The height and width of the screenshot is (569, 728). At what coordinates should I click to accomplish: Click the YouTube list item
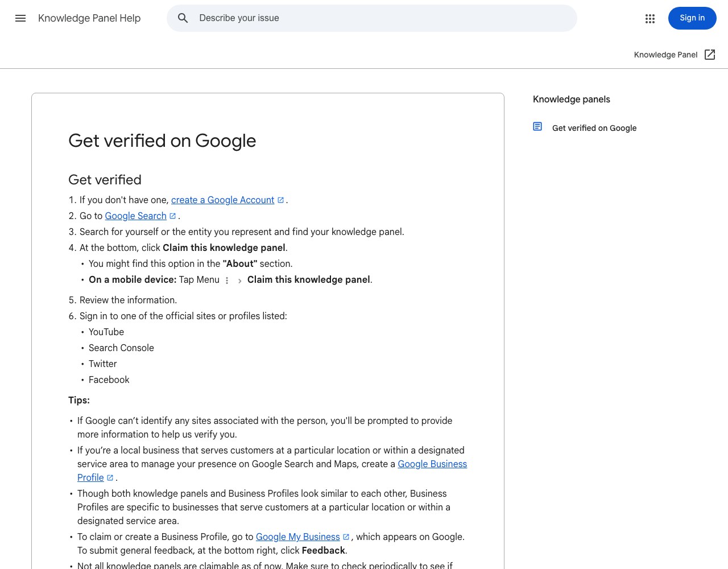click(x=106, y=332)
